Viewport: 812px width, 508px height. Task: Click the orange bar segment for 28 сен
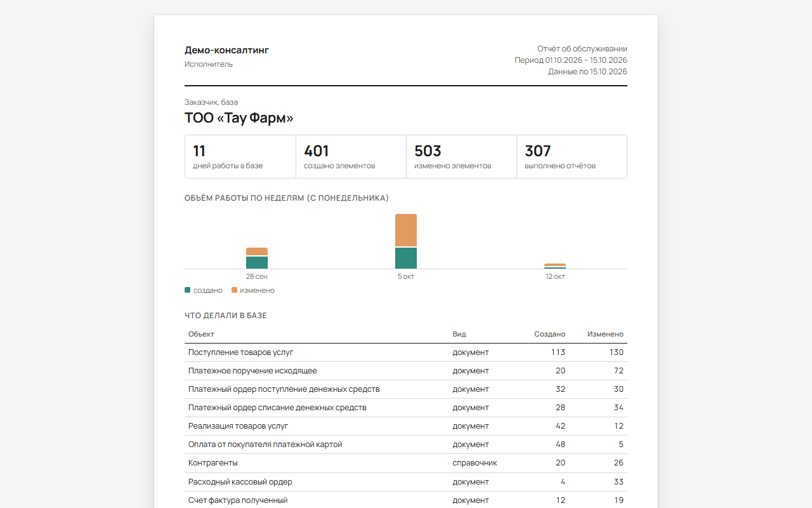click(257, 251)
